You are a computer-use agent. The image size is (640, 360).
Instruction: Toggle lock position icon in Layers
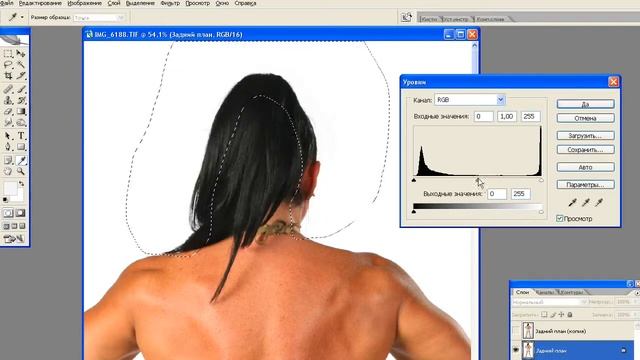tap(562, 315)
